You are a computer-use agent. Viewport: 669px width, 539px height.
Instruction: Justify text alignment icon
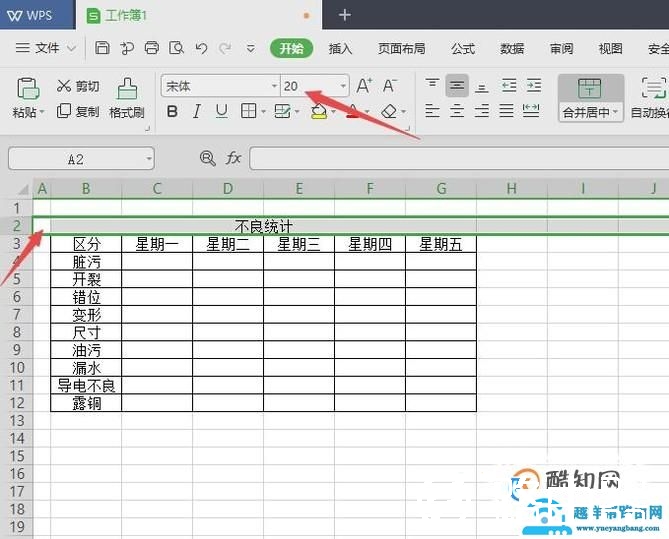click(506, 111)
